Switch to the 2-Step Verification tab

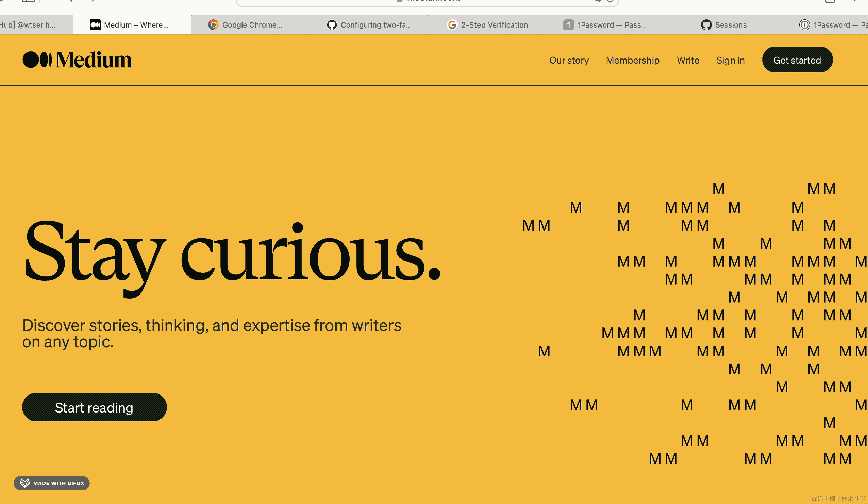click(x=494, y=25)
